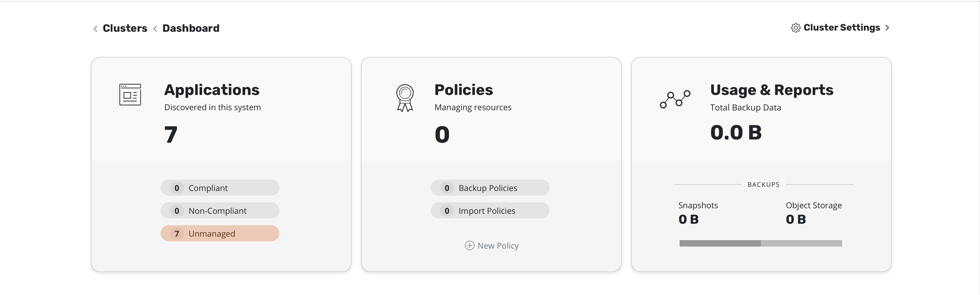This screenshot has height=295, width=980.
Task: Filter by Compliant applications
Action: pyautogui.click(x=220, y=188)
